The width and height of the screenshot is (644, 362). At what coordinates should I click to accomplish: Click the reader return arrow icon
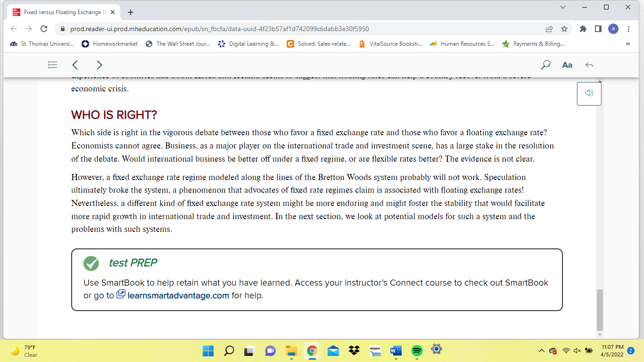pyautogui.click(x=589, y=65)
